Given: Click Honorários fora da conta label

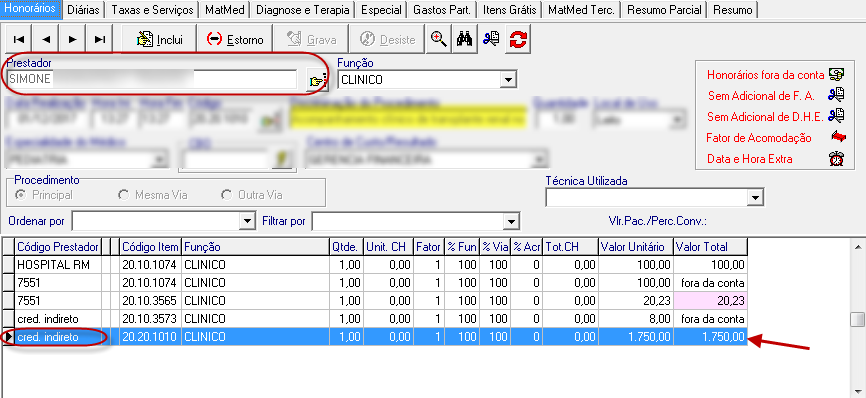Looking at the screenshot, I should (765, 75).
